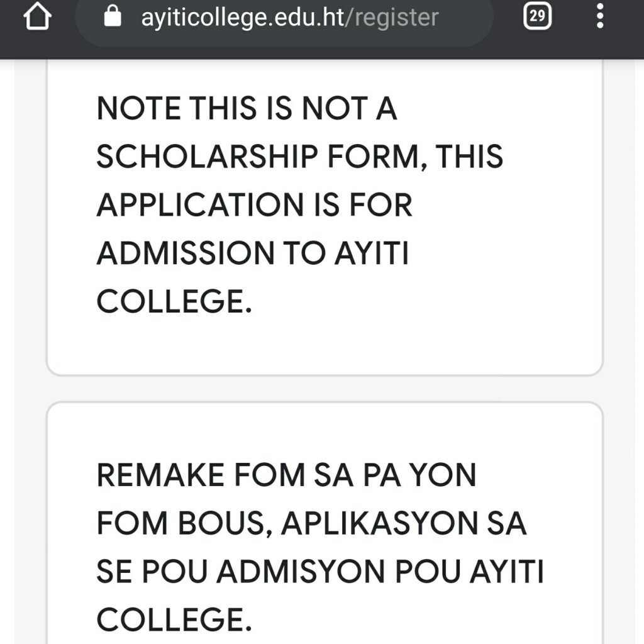The width and height of the screenshot is (644, 644).
Task: Click the line "SE POU ADMISYON POU AYITI"
Action: click(320, 572)
